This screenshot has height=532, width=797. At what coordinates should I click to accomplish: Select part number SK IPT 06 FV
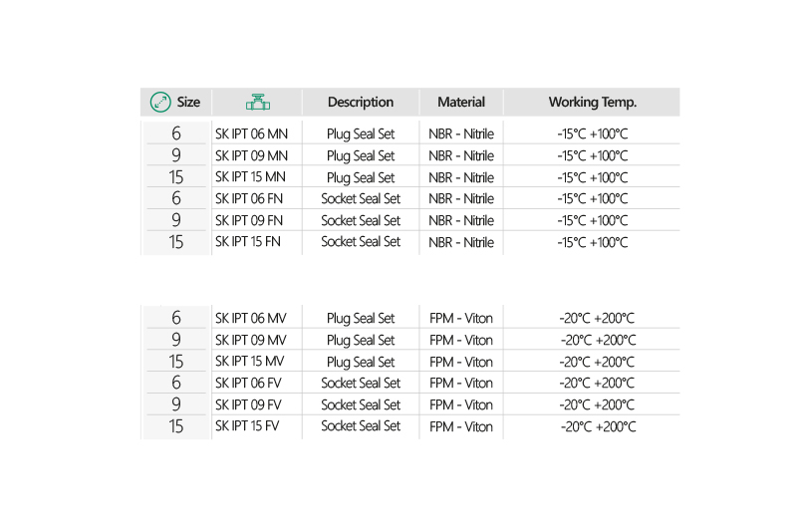click(x=249, y=383)
